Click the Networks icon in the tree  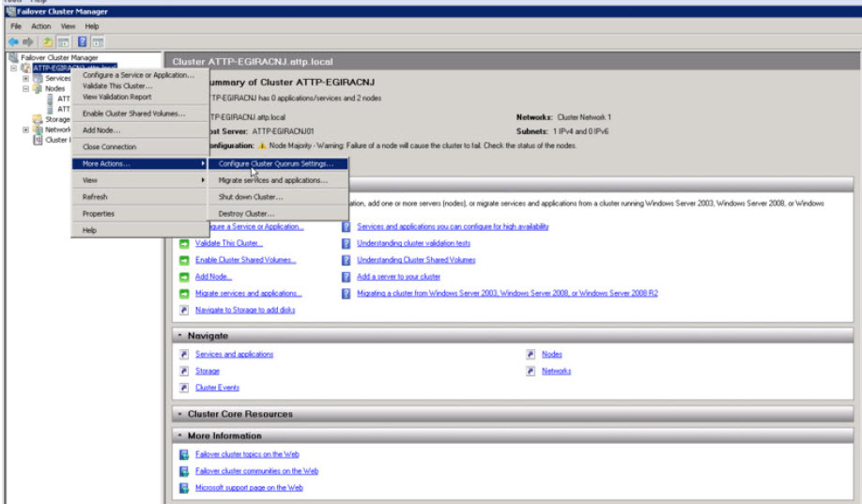pos(38,130)
